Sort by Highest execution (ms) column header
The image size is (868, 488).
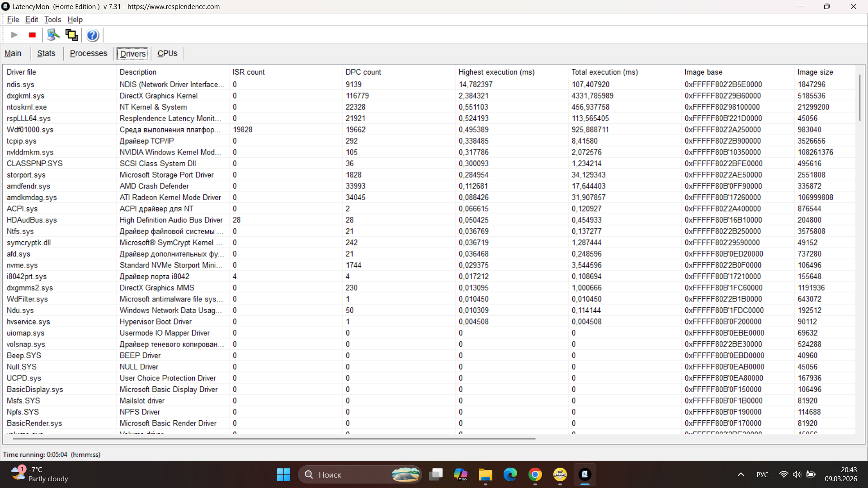coord(511,72)
